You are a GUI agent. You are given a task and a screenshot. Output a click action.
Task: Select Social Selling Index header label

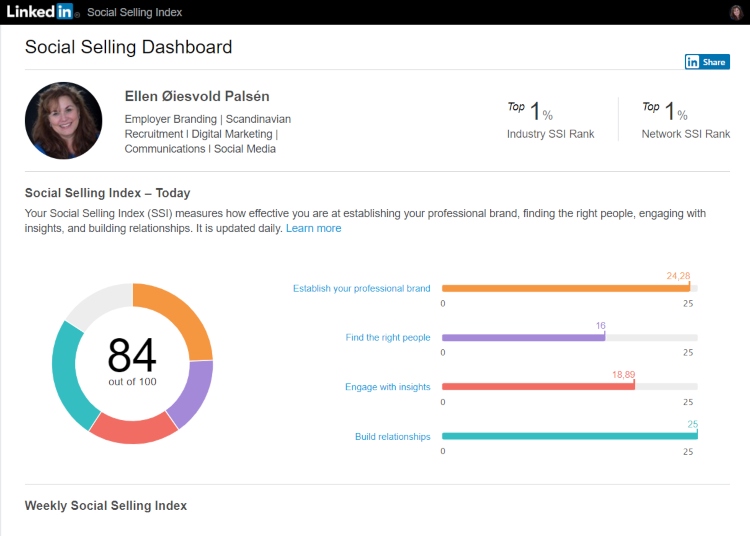click(134, 12)
